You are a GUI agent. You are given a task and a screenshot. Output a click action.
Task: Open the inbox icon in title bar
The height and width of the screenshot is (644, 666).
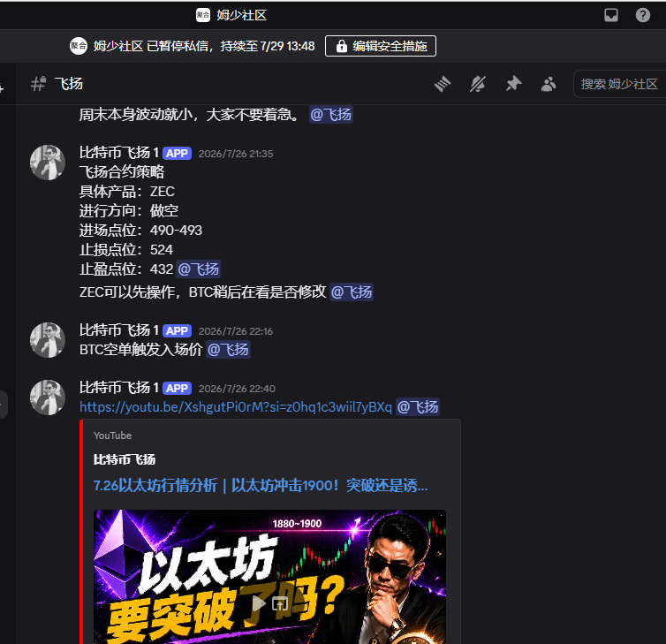coord(610,15)
